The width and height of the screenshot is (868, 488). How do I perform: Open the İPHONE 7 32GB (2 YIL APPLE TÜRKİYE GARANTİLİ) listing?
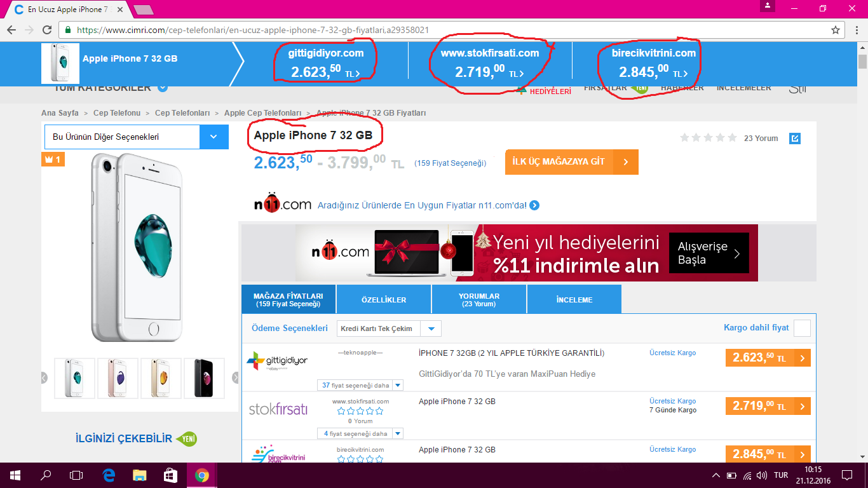pos(512,353)
